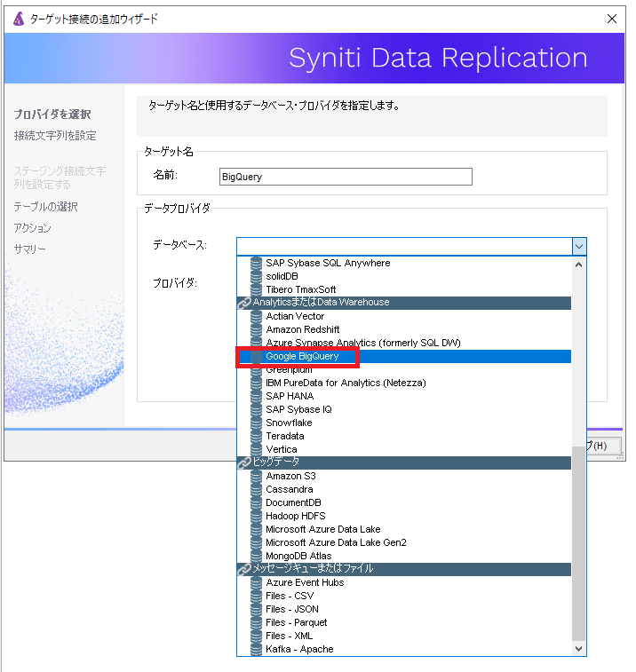Click the SAP HANA database icon
This screenshot has height=672, width=636.
pyautogui.click(x=256, y=396)
